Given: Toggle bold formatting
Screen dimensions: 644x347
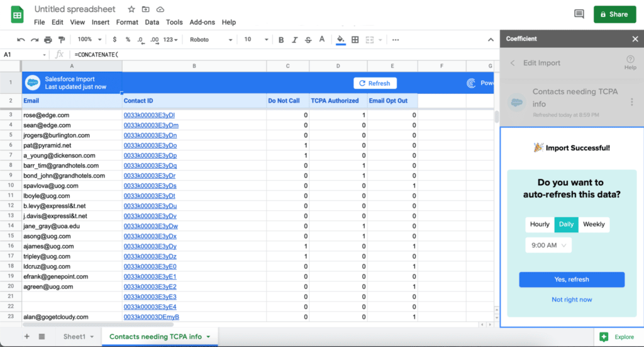Looking at the screenshot, I should 281,40.
